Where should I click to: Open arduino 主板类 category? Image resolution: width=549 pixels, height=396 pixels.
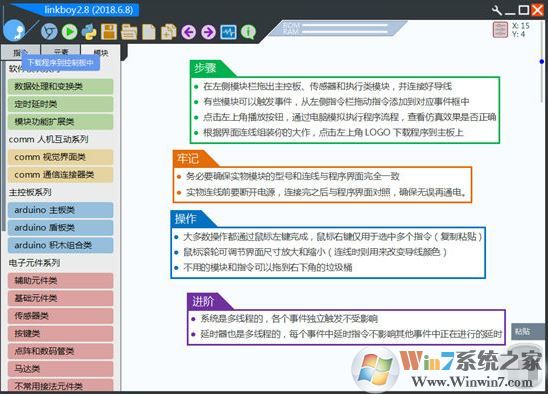[60, 210]
